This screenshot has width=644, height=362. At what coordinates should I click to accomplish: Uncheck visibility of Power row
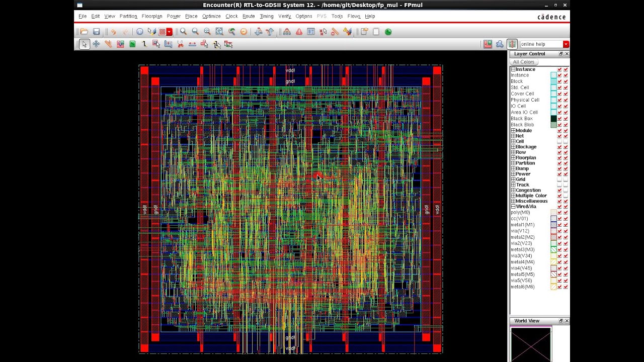click(x=559, y=174)
